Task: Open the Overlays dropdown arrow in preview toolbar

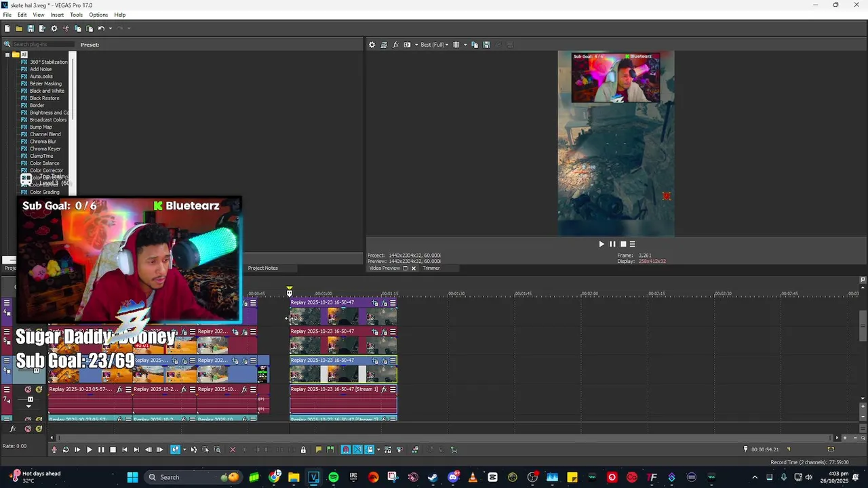Action: pyautogui.click(x=464, y=45)
